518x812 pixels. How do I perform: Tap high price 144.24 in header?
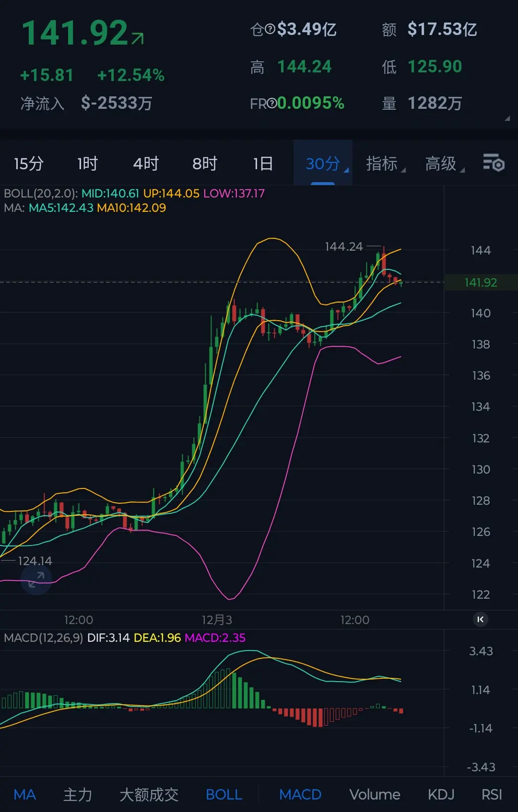305,67
